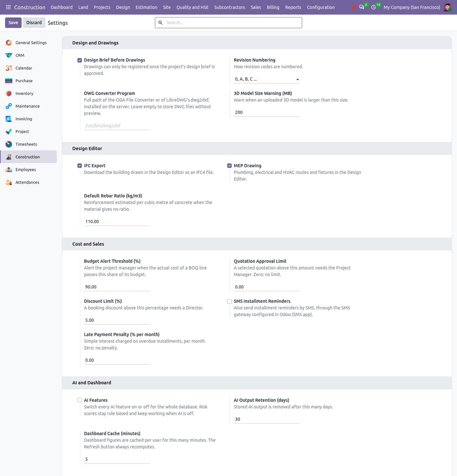This screenshot has height=476, width=457.
Task: Click the Project app icon in sidebar
Action: click(9, 131)
